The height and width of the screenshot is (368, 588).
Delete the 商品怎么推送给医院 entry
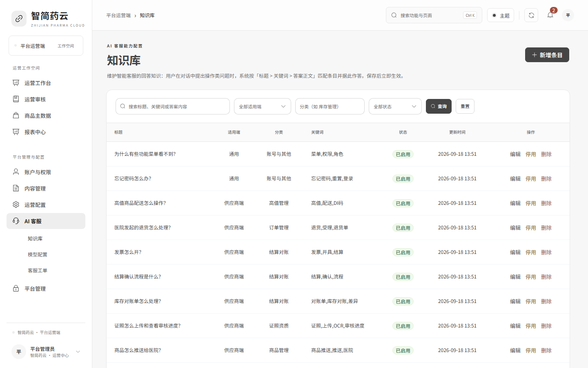pos(546,350)
